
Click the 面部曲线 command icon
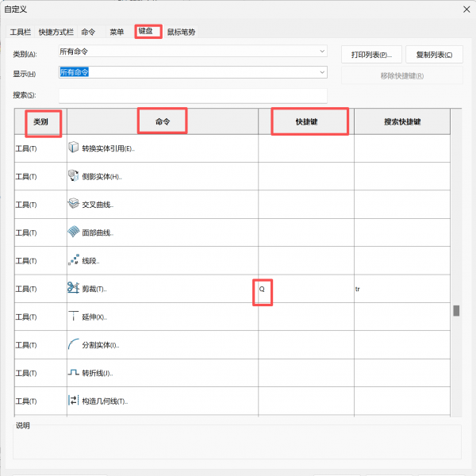coord(73,232)
